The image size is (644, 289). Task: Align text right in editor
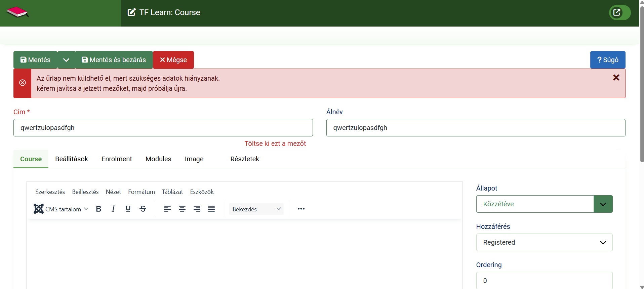click(x=197, y=209)
